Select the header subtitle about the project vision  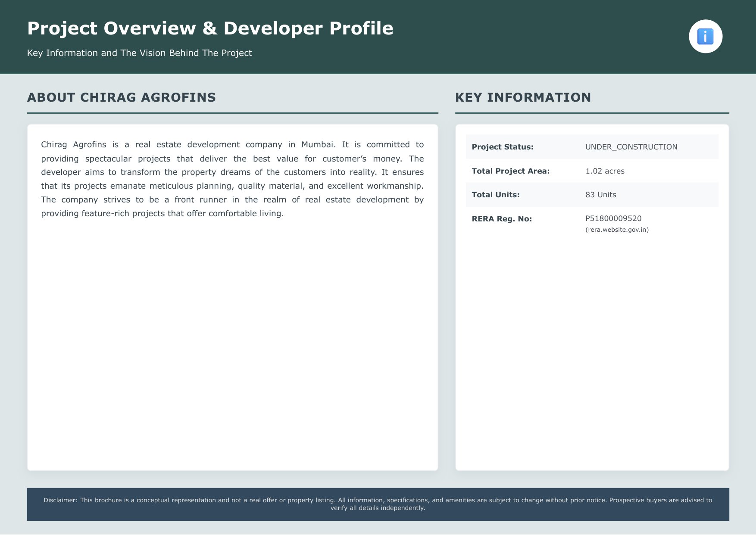point(139,53)
